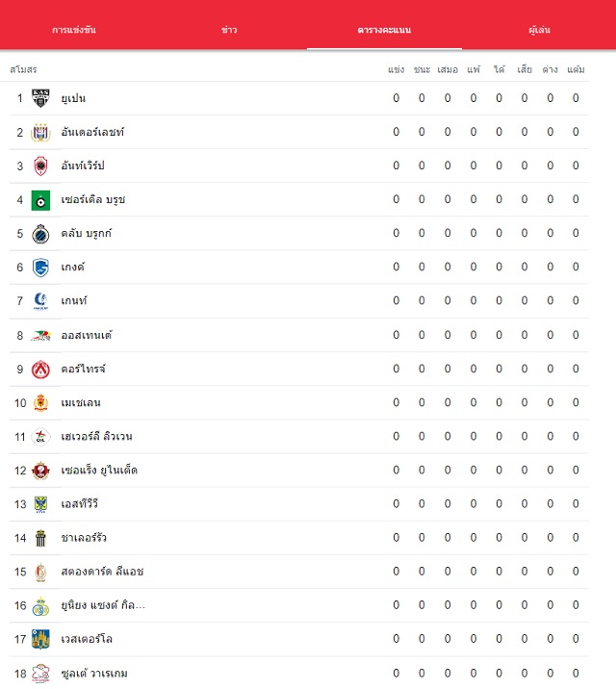Screen dimensions: 616x689
Task: Open team link อันเดอร์เลชท์
Action: 92,132
